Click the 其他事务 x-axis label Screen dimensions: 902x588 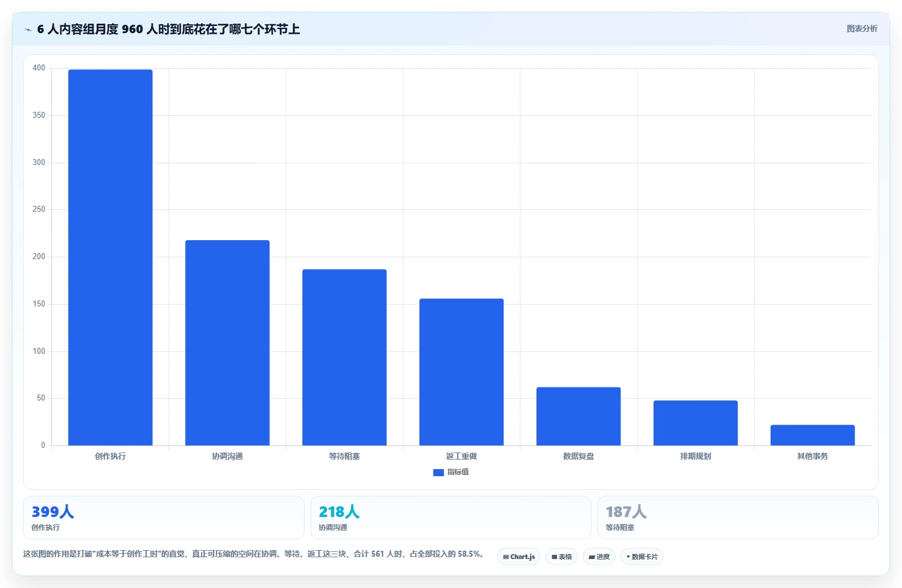coord(813,456)
